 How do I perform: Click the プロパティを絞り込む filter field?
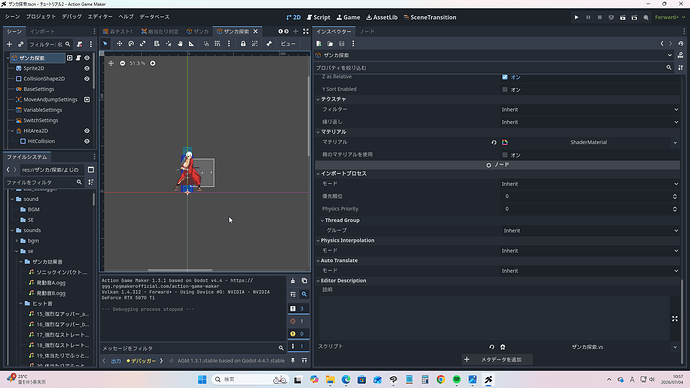(490, 68)
